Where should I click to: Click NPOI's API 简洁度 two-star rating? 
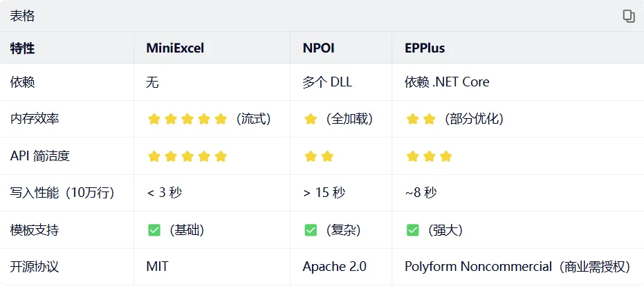click(318, 156)
